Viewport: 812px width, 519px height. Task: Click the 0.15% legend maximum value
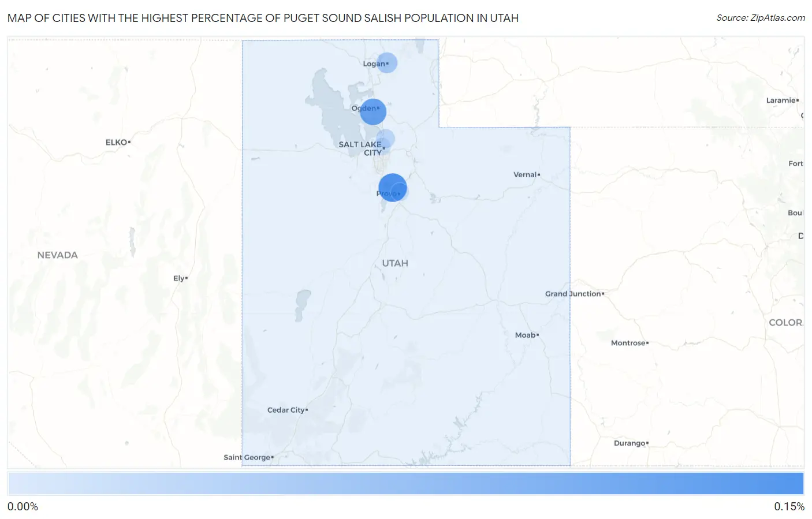(789, 507)
